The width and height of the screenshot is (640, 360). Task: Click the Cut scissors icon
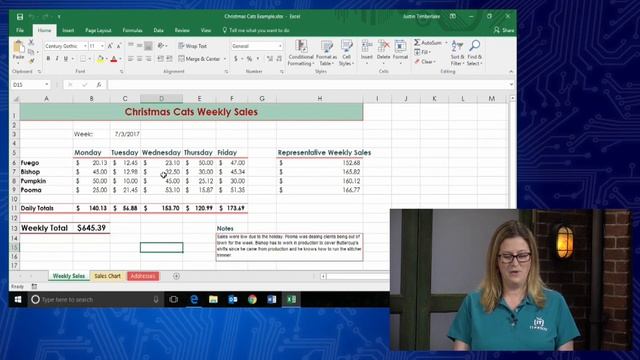tap(31, 42)
